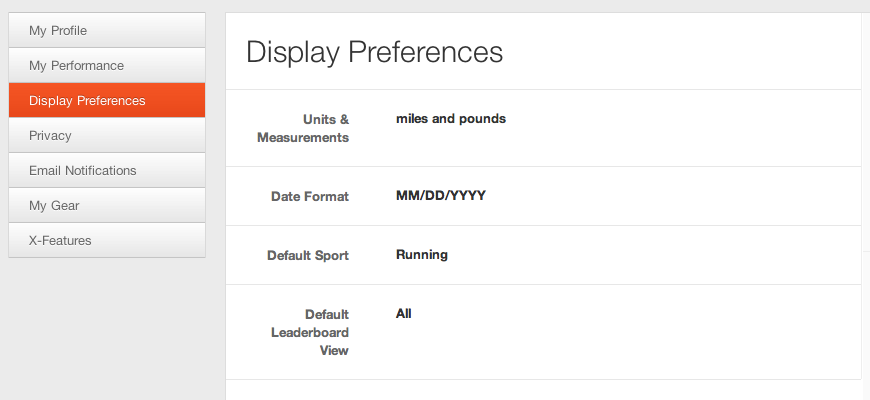This screenshot has width=870, height=400.
Task: Open the My Profile settings page
Action: (107, 30)
